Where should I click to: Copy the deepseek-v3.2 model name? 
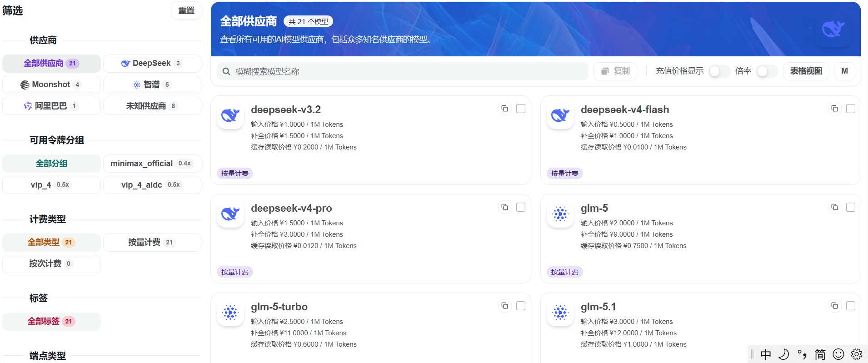(504, 109)
